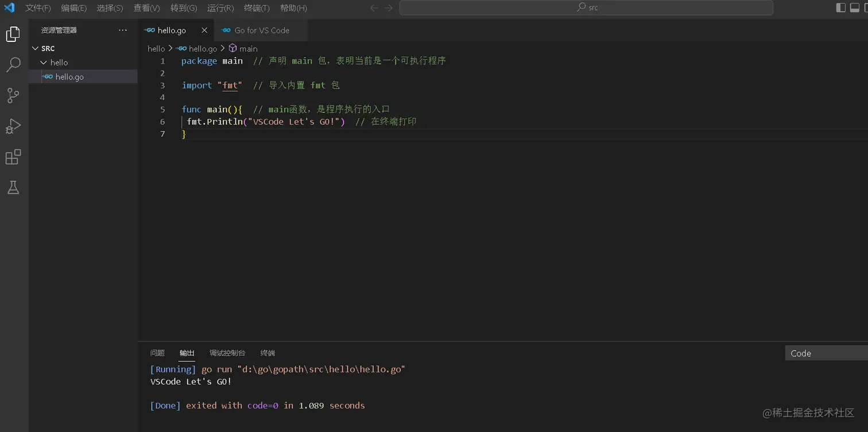This screenshot has width=868, height=432.
Task: Open the 文件(F) menu
Action: tap(38, 8)
